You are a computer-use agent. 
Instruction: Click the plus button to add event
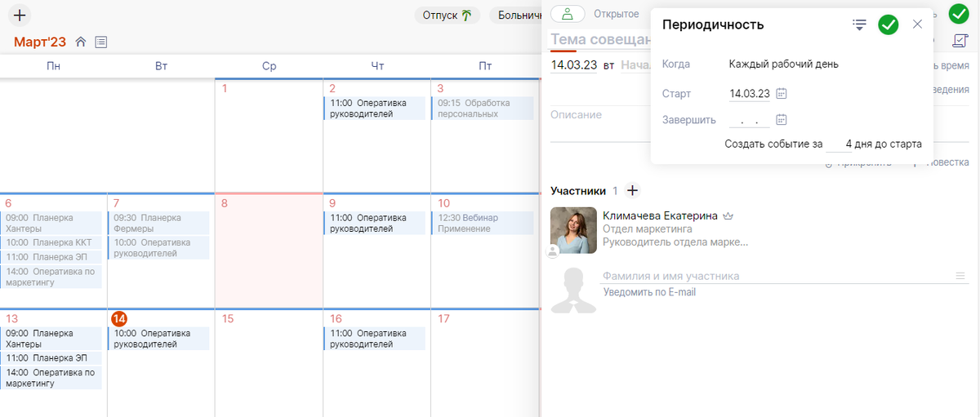click(20, 15)
